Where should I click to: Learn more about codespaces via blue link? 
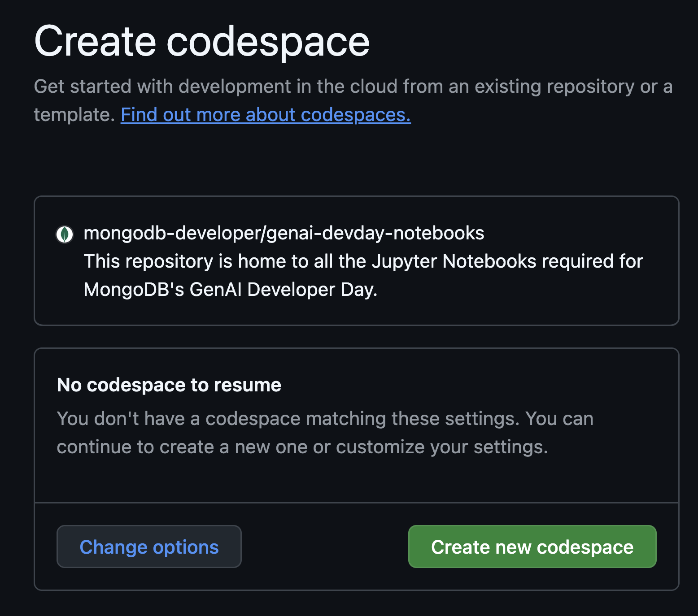266,115
